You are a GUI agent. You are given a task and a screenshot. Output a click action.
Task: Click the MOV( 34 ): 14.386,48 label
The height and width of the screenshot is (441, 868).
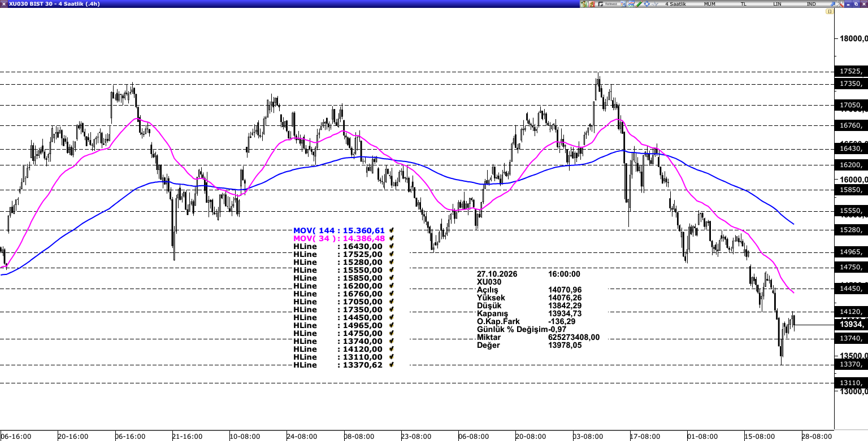339,238
